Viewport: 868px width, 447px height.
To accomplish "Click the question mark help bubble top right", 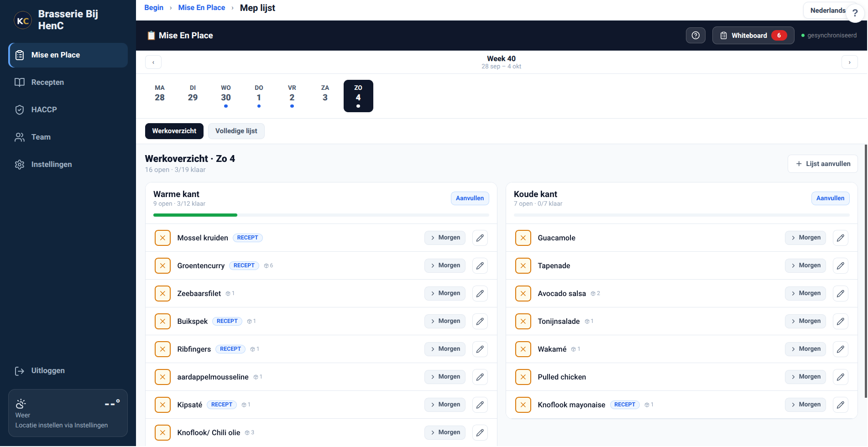I will [855, 13].
